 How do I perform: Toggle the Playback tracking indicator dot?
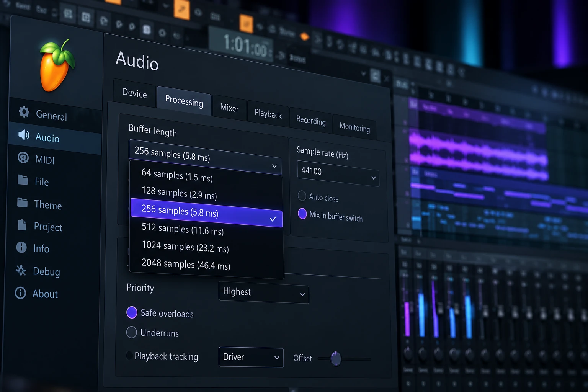point(129,355)
